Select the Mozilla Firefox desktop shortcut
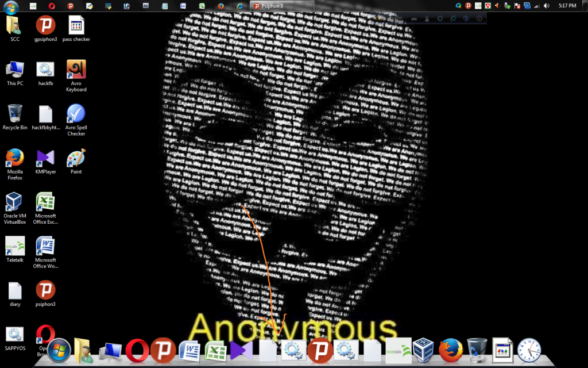Image resolution: width=588 pixels, height=368 pixels. [x=14, y=164]
